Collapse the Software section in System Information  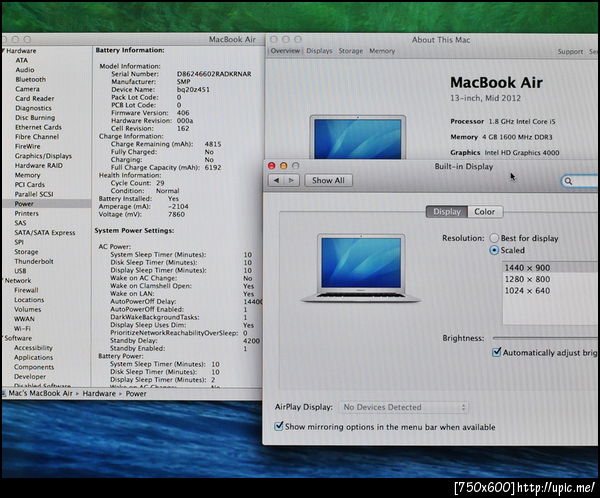coord(3,338)
